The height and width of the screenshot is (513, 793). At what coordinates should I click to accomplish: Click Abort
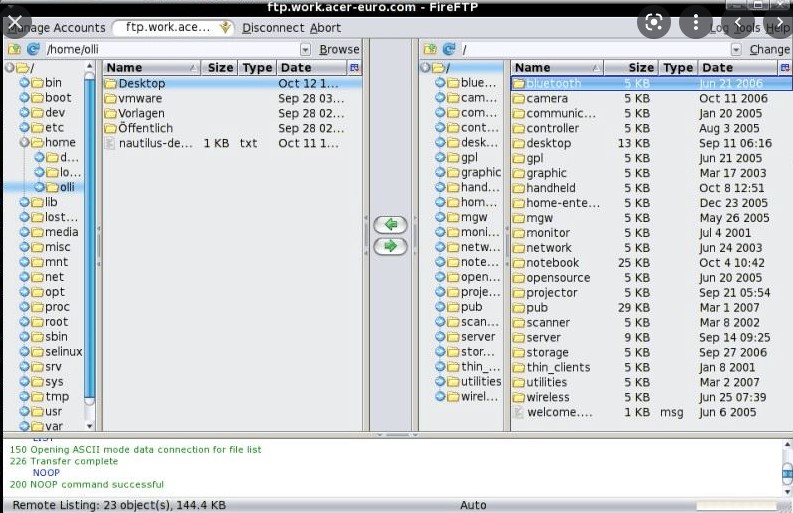325,28
